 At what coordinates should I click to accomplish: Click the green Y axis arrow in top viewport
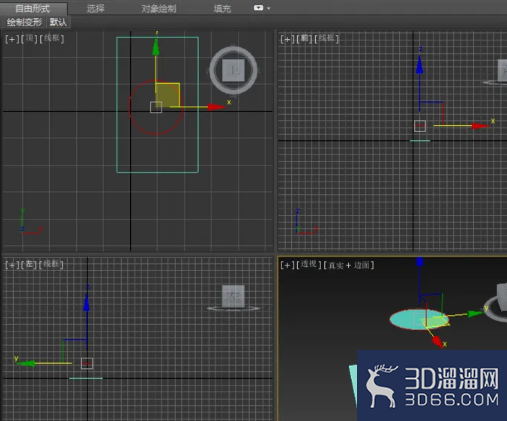pos(156,47)
